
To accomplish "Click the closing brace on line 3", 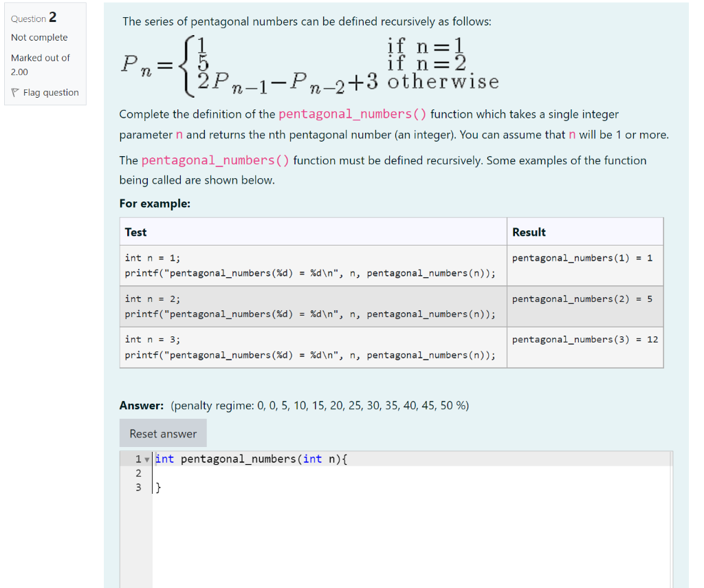I will 158,488.
